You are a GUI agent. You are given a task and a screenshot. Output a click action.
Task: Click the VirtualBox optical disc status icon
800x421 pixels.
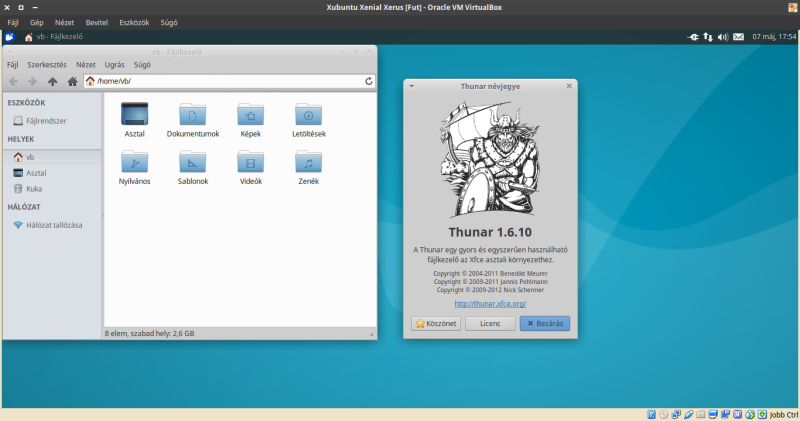pyautogui.click(x=664, y=414)
